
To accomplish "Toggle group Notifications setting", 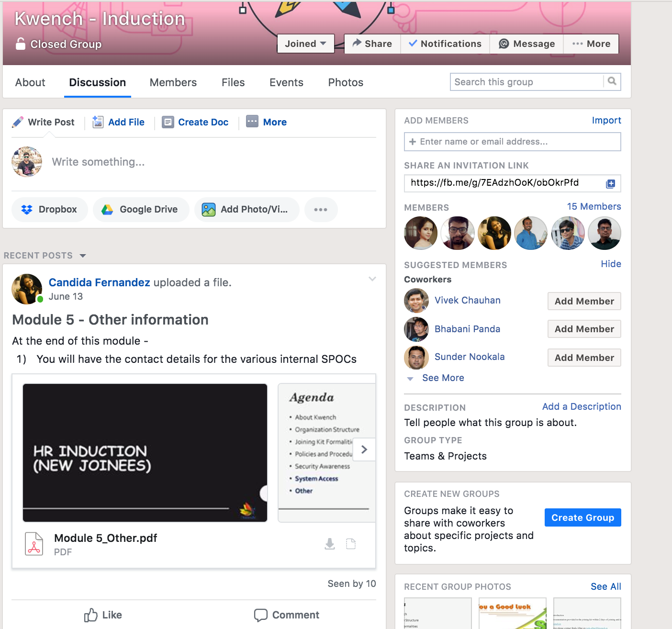I will point(445,44).
